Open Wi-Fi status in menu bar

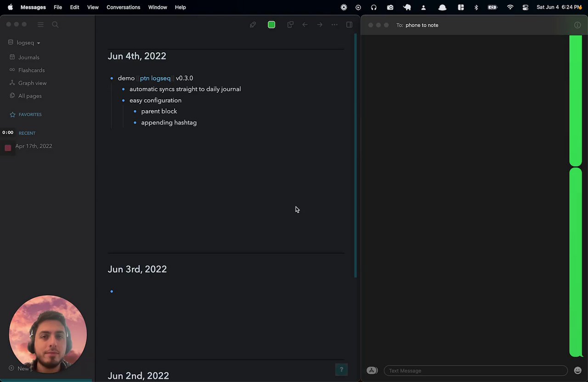510,7
